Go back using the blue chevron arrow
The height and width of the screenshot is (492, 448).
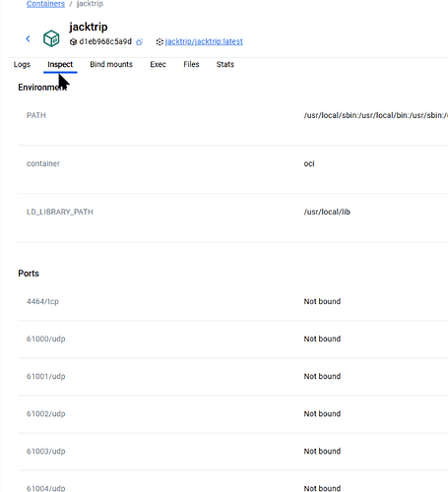28,38
